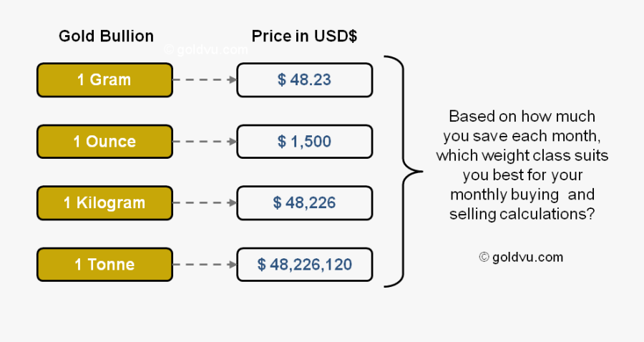Select the $ 48,226,120 price box
Image resolution: width=644 pixels, height=342 pixels.
point(304,265)
